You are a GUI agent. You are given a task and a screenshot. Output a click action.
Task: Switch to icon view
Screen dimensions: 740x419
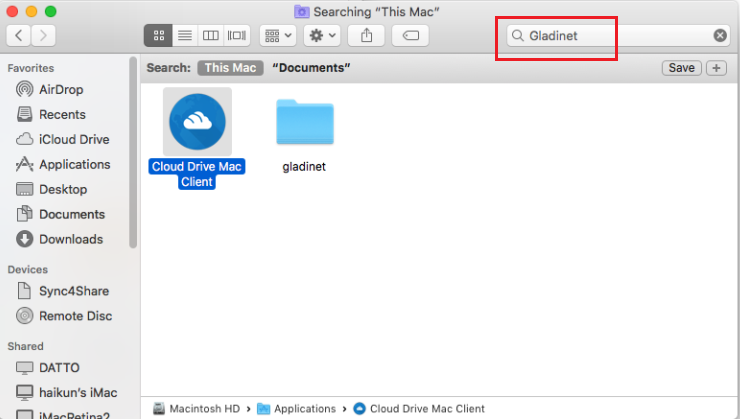pyautogui.click(x=159, y=35)
